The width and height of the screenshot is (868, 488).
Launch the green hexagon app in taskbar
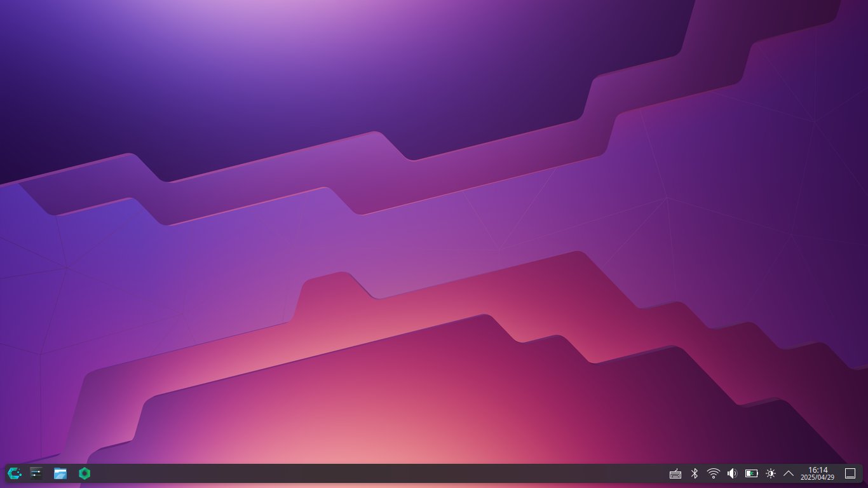coord(84,473)
